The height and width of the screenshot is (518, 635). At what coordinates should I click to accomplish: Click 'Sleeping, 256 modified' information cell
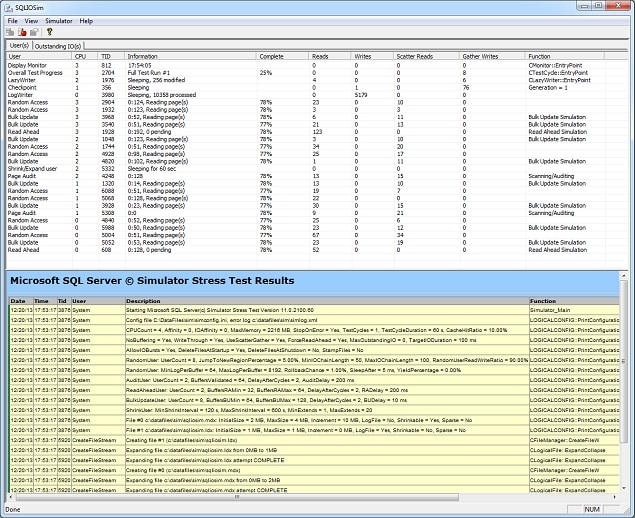coord(156,80)
